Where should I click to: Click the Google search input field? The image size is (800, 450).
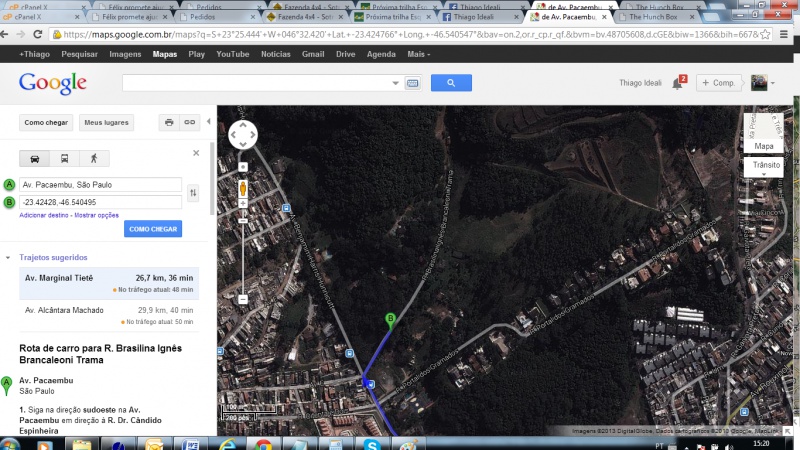click(256, 83)
